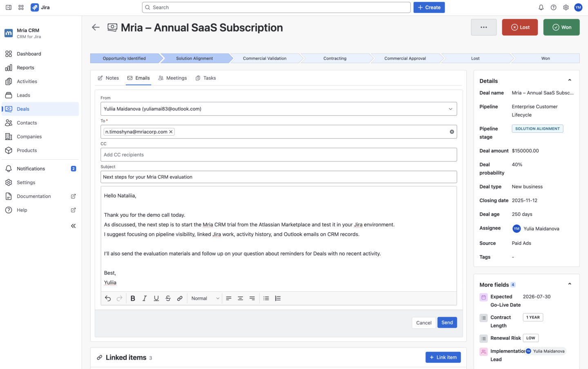Screen dimensions: 588x369
Task: Open Reports in the sidebar
Action: click(x=40, y=68)
